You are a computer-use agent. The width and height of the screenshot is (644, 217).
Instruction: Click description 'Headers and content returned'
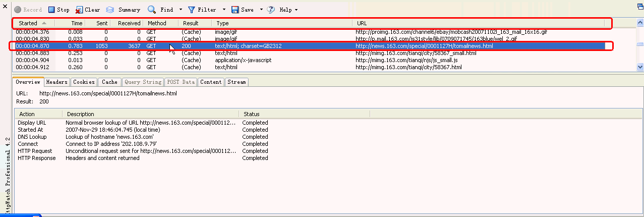click(x=102, y=158)
